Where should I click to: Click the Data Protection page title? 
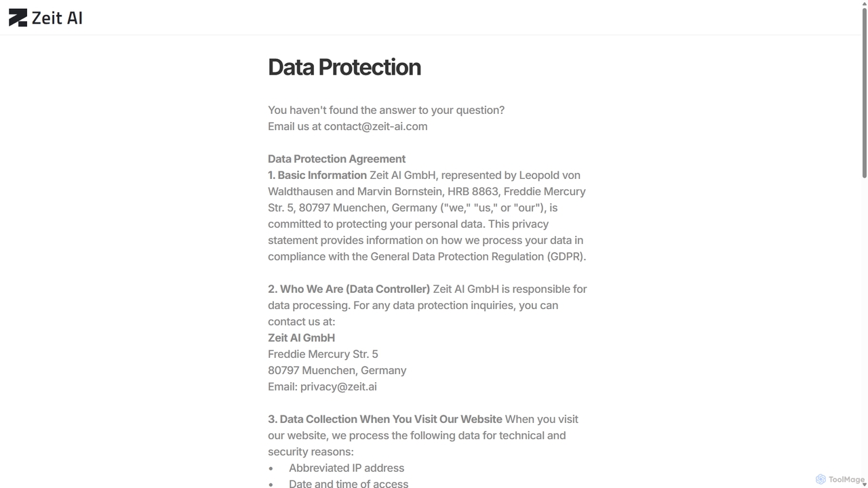point(344,67)
